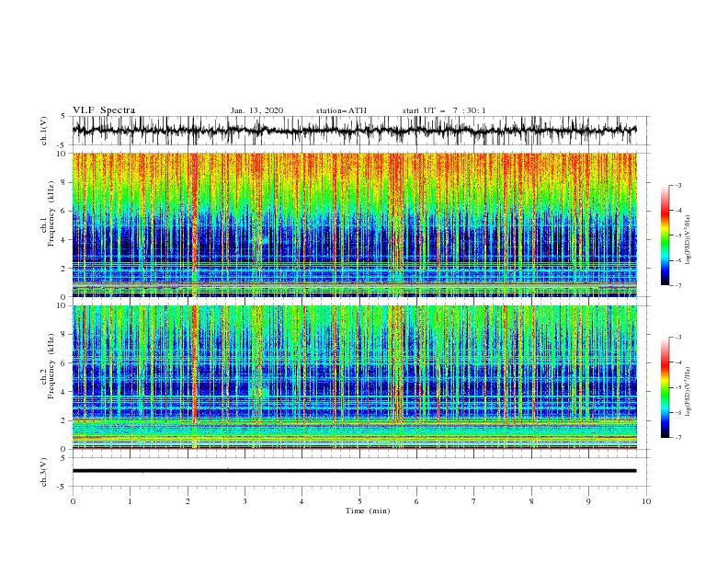Click time axis tick label "6"

[416, 501]
